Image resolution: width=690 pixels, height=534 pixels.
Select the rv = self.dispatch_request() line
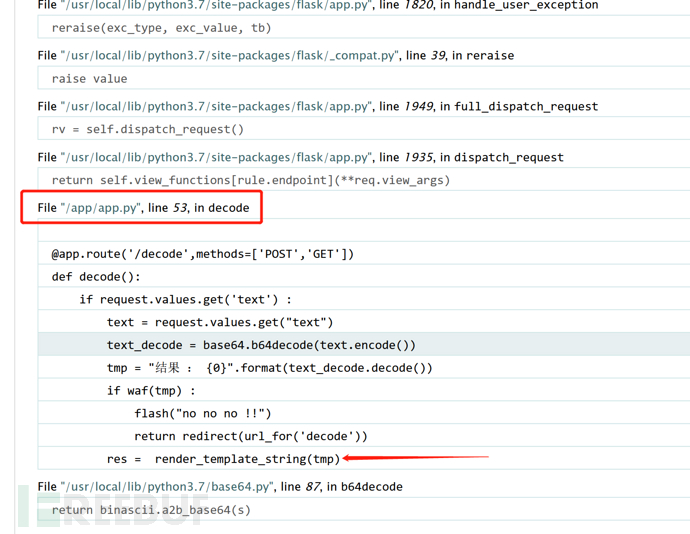coord(147,129)
